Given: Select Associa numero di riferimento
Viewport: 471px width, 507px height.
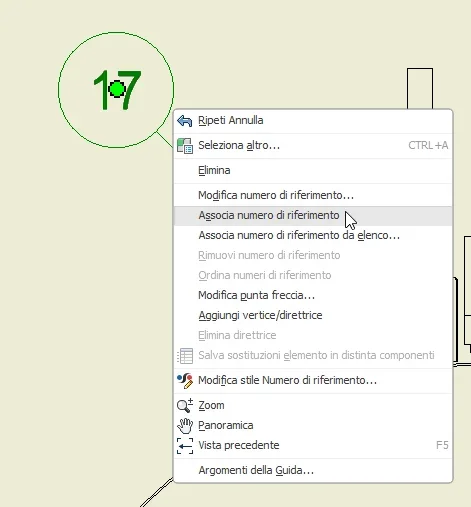Looking at the screenshot, I should pos(313,215).
